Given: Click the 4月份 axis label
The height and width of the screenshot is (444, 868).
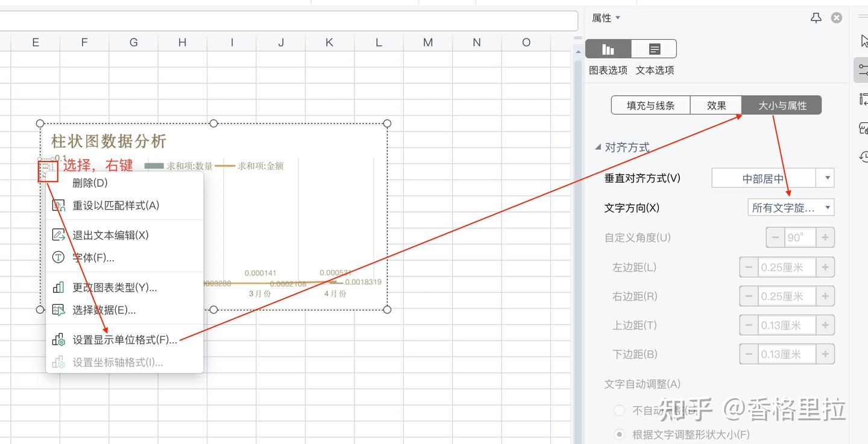Looking at the screenshot, I should pos(335,294).
